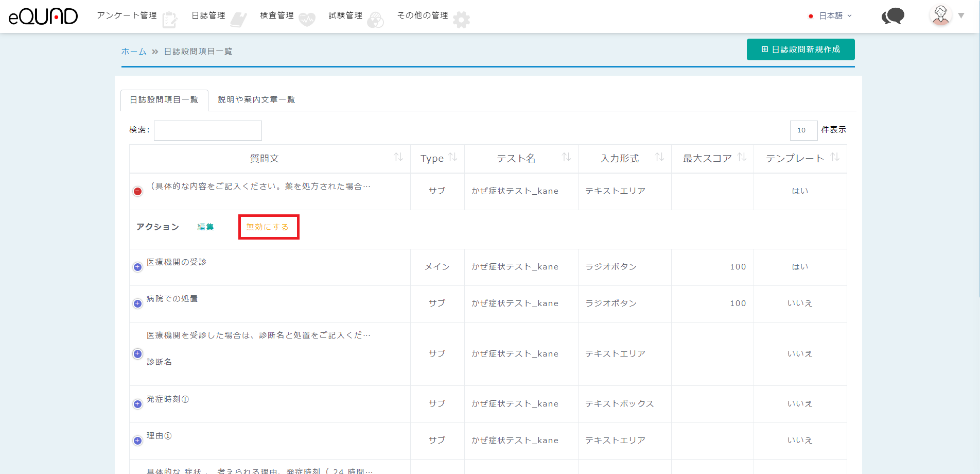Screen dimensions: 980x474
Task: Expand the 発症時刻① row
Action: tap(137, 404)
